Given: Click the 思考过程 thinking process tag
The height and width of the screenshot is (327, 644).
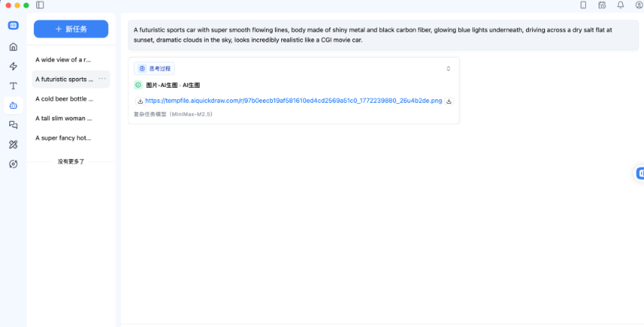Looking at the screenshot, I should tap(154, 68).
